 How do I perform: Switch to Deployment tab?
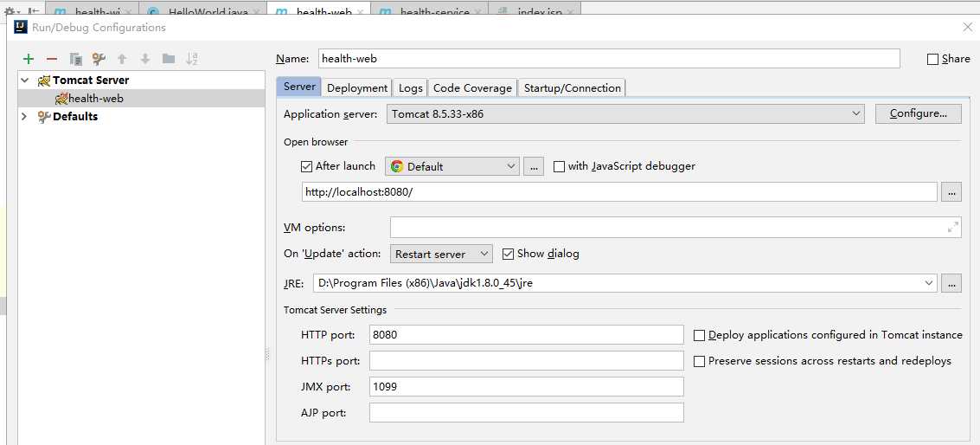(357, 88)
